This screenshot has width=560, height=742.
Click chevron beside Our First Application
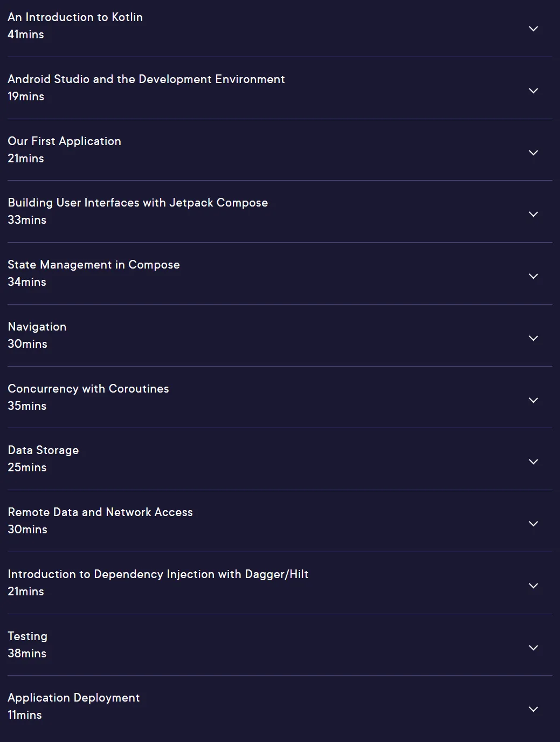[533, 153]
